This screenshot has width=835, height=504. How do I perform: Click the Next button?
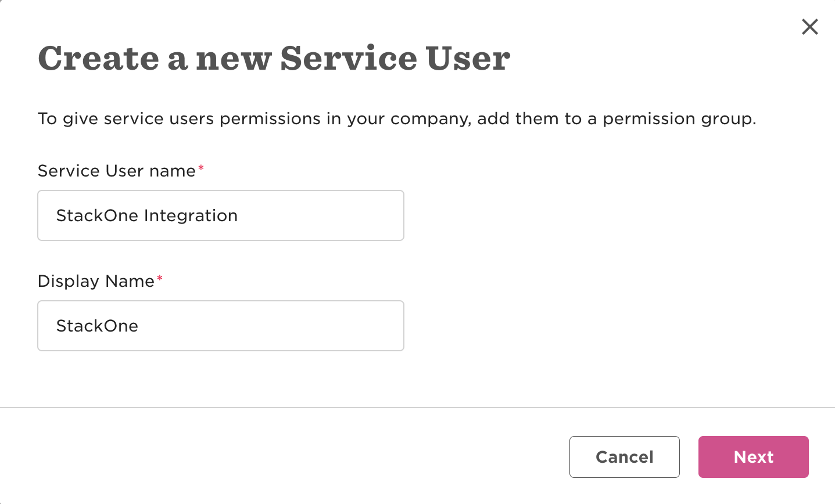click(x=753, y=457)
